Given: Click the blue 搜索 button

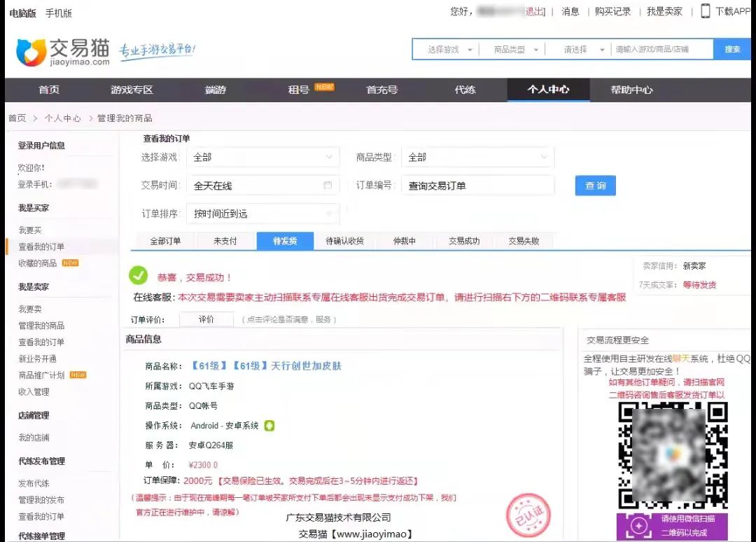Looking at the screenshot, I should (x=732, y=49).
